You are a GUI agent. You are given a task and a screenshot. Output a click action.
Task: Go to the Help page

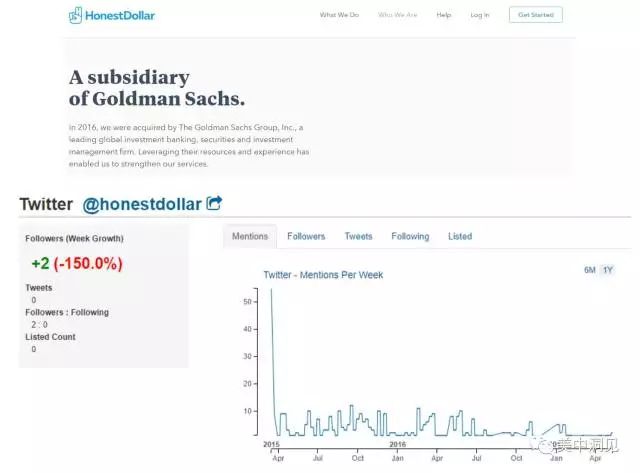(x=444, y=16)
